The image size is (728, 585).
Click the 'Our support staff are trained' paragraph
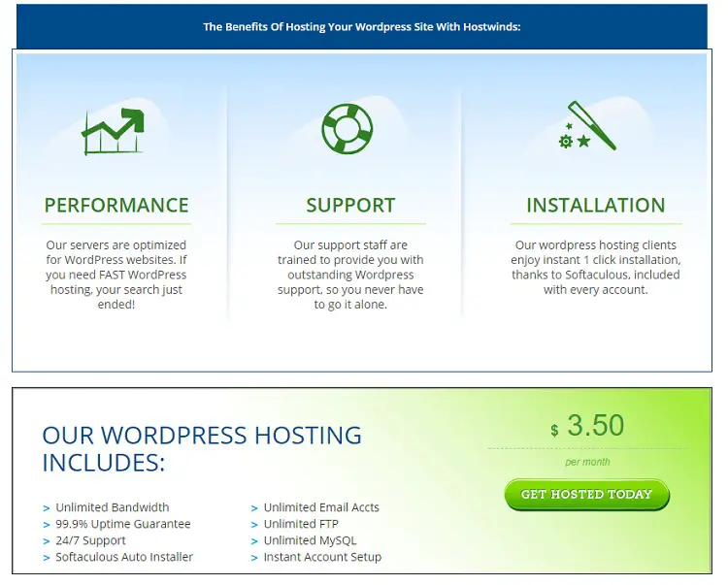coord(350,275)
